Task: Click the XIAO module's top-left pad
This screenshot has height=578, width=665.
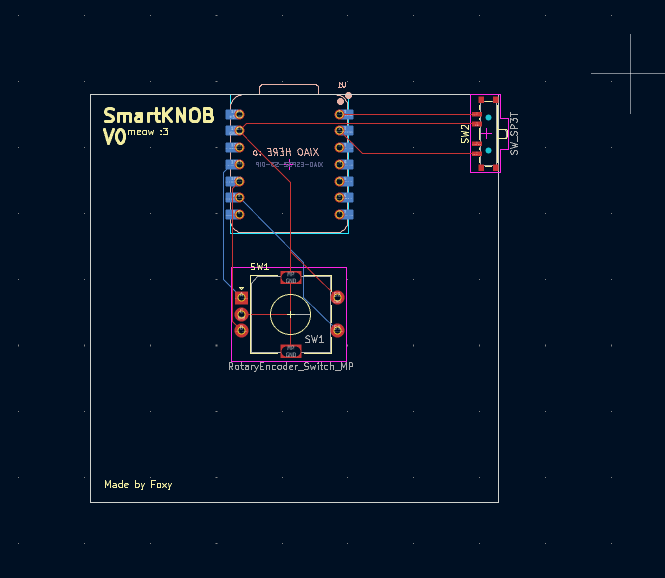Action: coord(233,115)
